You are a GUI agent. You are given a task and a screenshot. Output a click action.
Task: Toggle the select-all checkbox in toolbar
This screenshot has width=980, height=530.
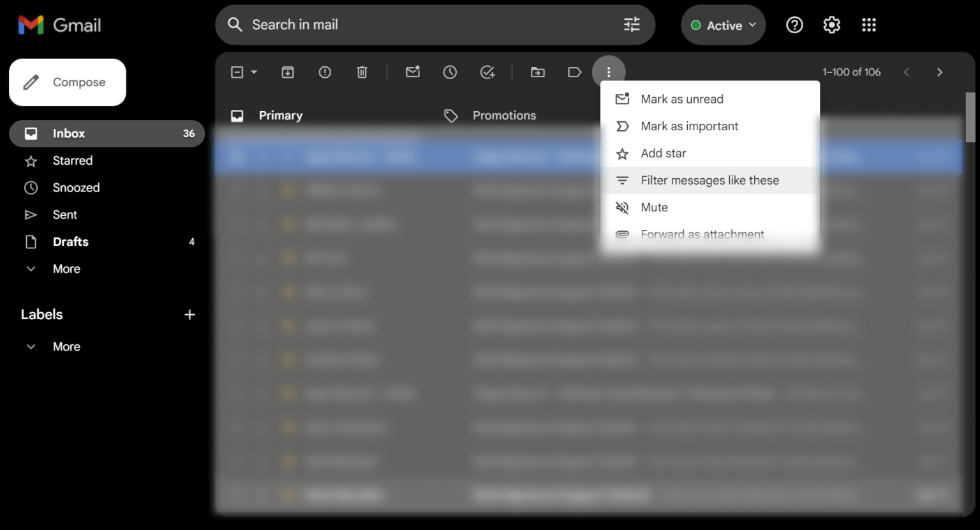[237, 72]
